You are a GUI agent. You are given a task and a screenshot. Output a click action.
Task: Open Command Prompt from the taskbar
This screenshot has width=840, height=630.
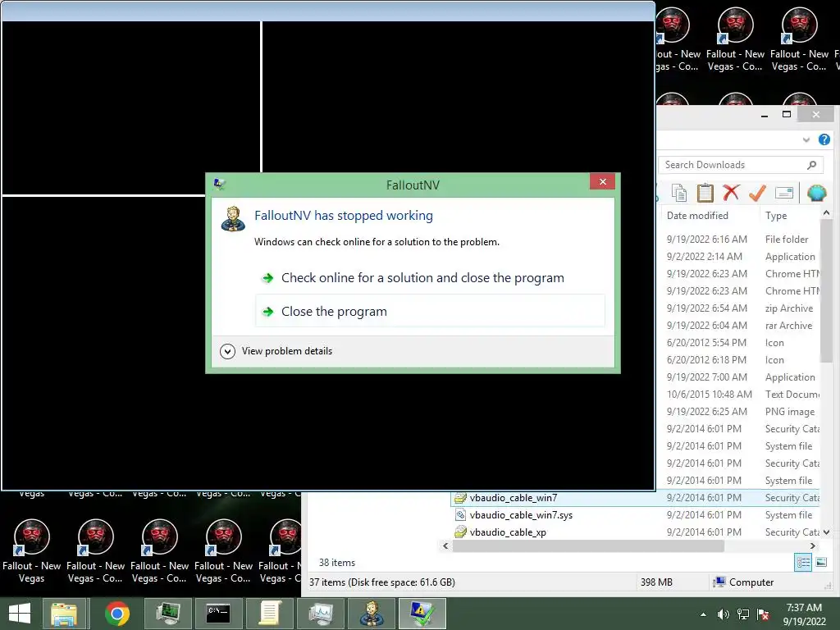pyautogui.click(x=218, y=614)
